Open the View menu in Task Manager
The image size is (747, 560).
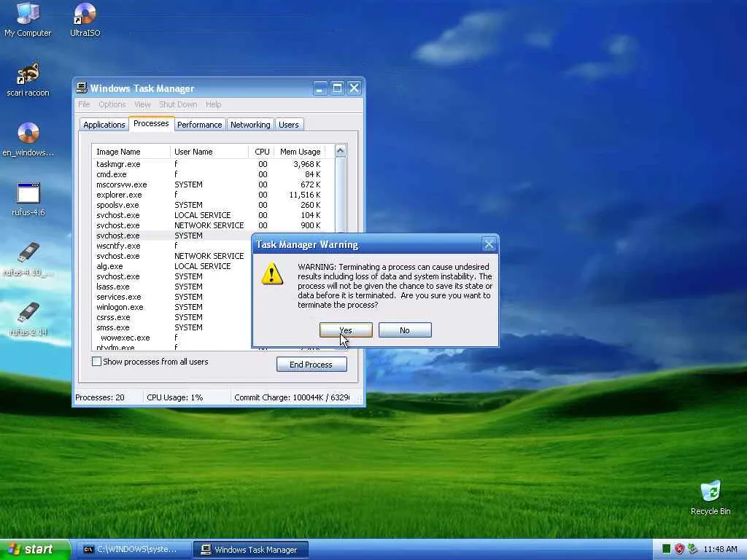click(x=142, y=104)
